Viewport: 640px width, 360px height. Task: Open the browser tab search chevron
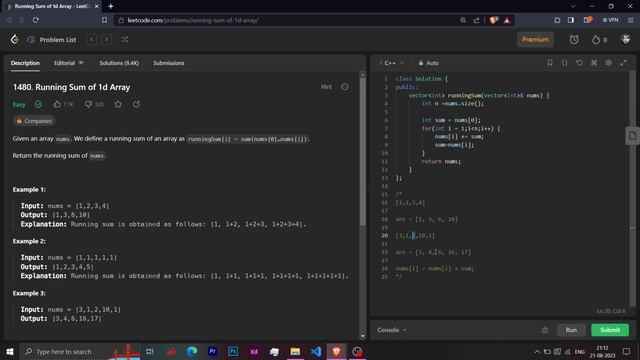[x=573, y=6]
